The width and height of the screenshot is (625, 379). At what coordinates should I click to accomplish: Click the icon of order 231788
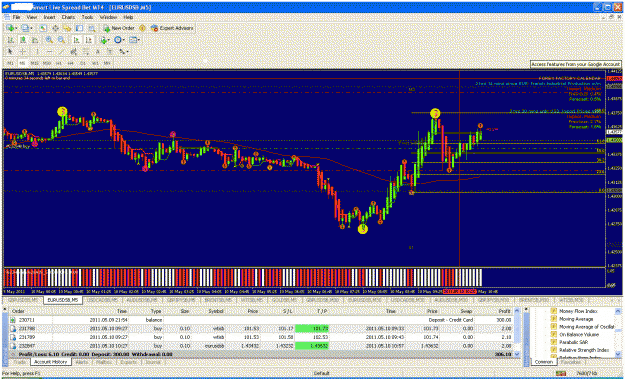point(12,328)
